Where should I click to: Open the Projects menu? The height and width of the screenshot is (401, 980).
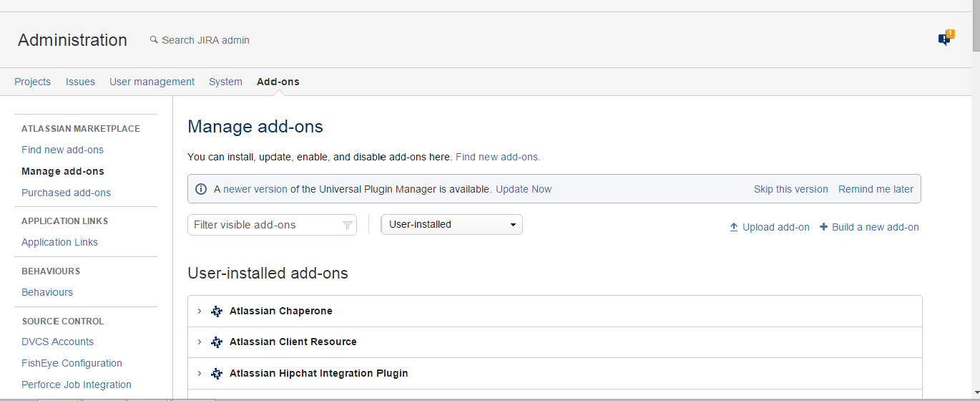coord(32,82)
